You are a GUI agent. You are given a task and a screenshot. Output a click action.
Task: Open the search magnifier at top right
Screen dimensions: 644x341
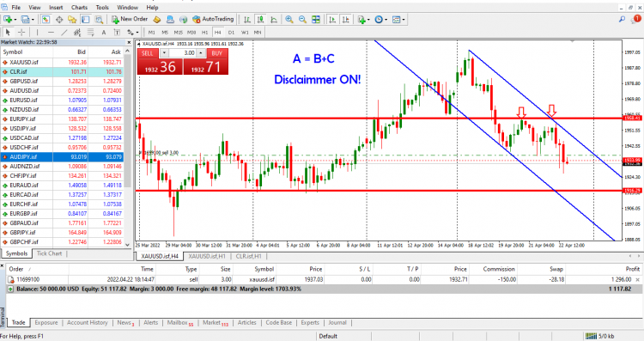coord(623,19)
